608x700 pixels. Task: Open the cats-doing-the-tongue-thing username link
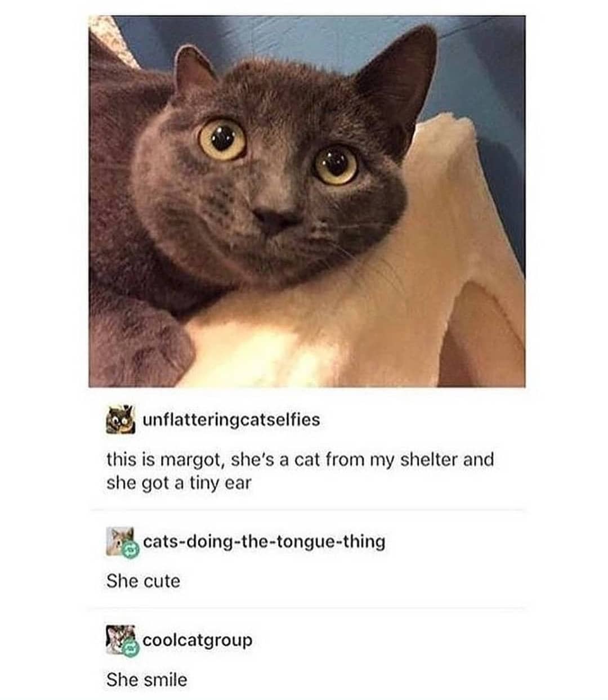click(x=264, y=542)
